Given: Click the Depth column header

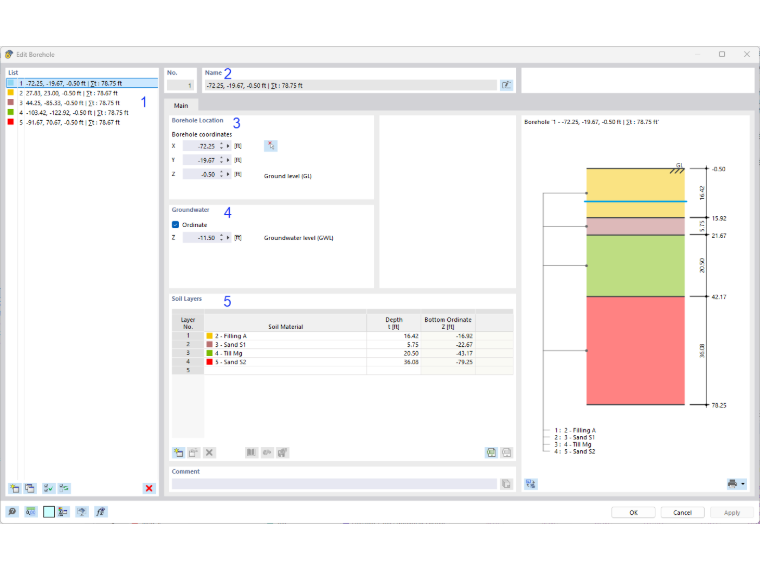Looking at the screenshot, I should 394,323.
